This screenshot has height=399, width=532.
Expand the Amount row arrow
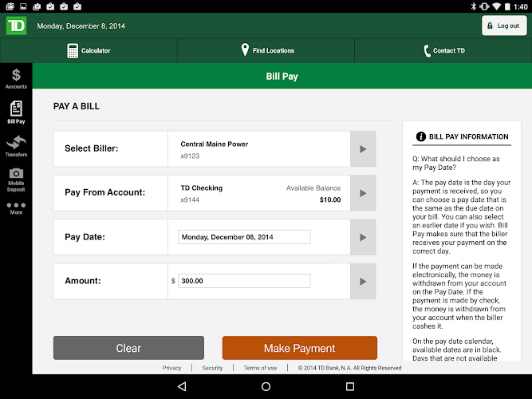tap(363, 281)
